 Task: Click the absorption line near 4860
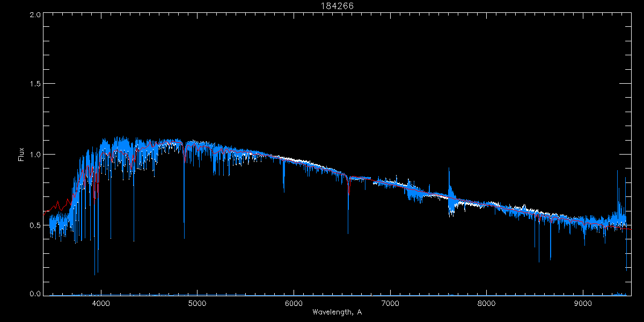pos(184,193)
